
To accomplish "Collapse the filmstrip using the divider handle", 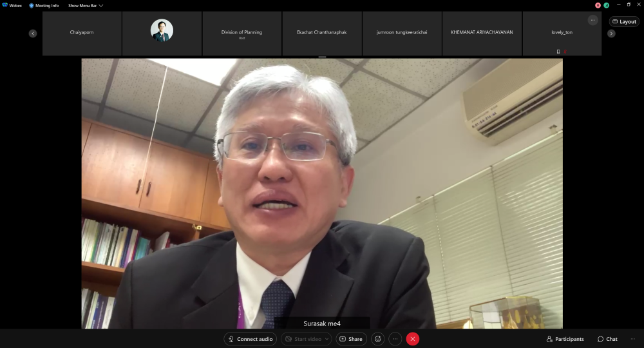I will 322,57.
